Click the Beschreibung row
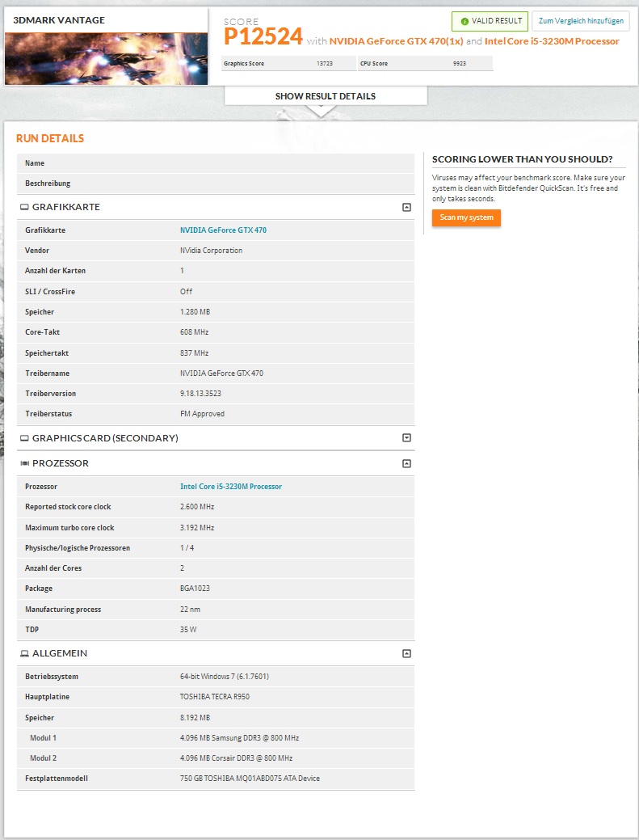This screenshot has height=840, width=639. (216, 184)
